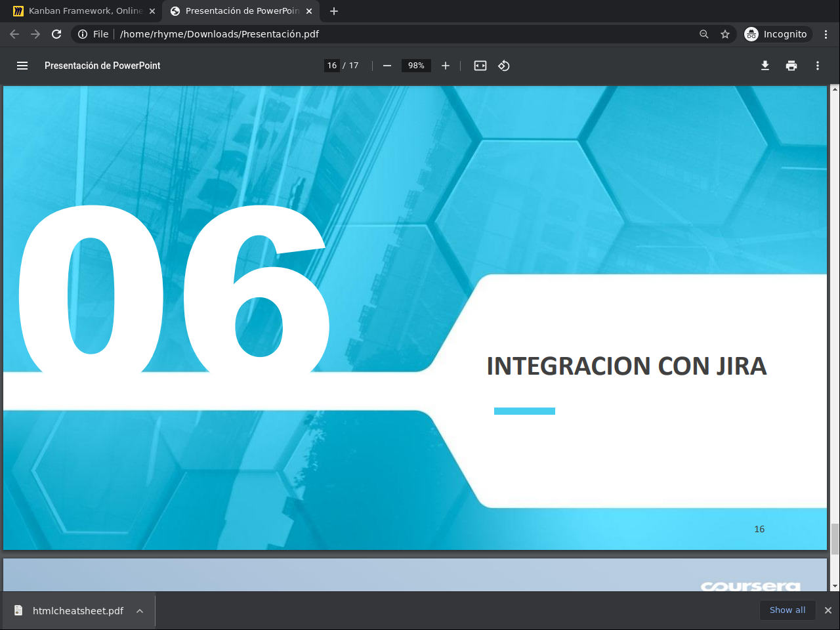Bookmark this page with star icon
840x630 pixels.
tap(725, 34)
